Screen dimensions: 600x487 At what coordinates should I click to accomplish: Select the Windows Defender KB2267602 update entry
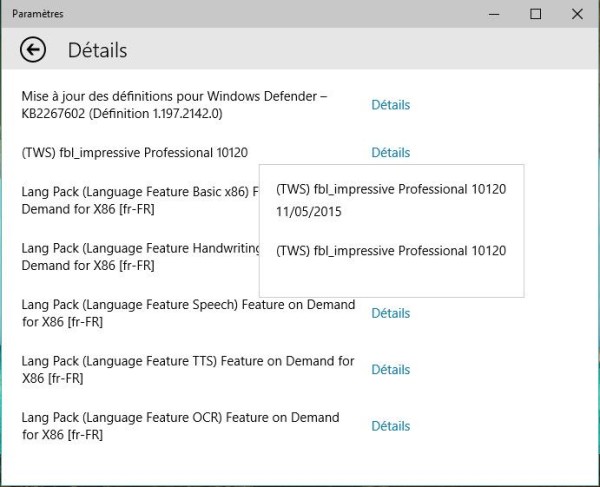click(175, 105)
